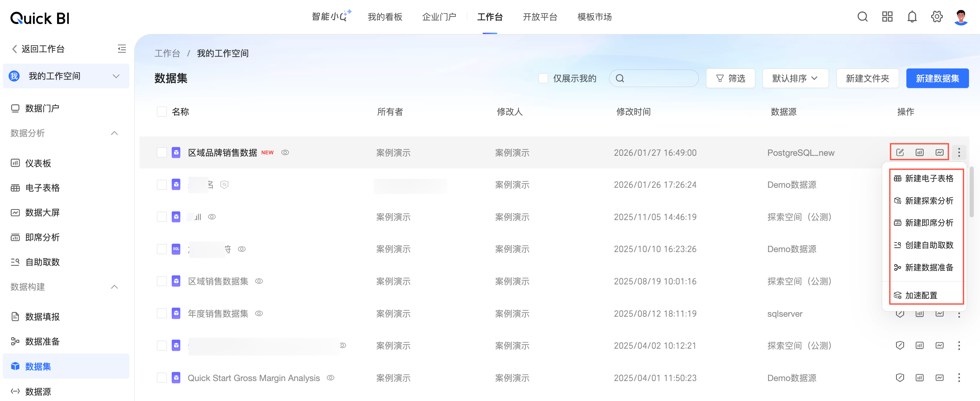Choose 新建电子表格 from the context menu
Image resolution: width=980 pixels, height=401 pixels.
point(929,178)
